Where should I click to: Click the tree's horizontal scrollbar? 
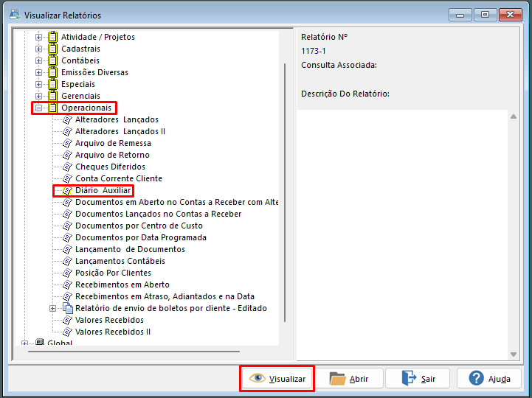134,352
